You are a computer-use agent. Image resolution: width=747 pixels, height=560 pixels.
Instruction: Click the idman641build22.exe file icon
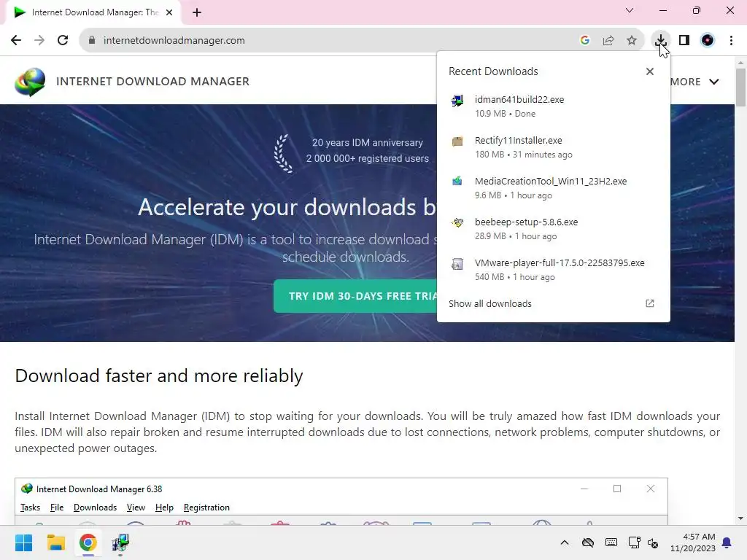457,101
